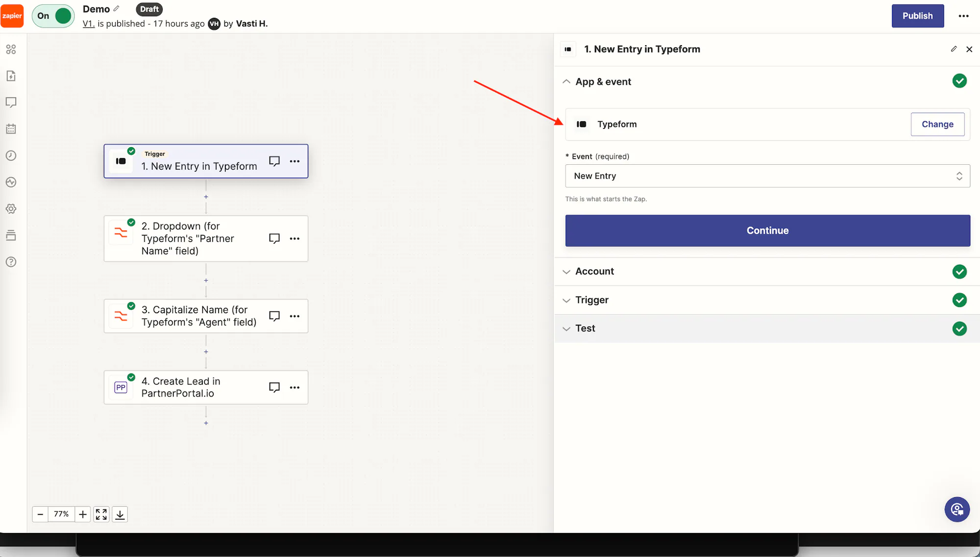
Task: Open the help question mark sidebar icon
Action: coord(11,262)
